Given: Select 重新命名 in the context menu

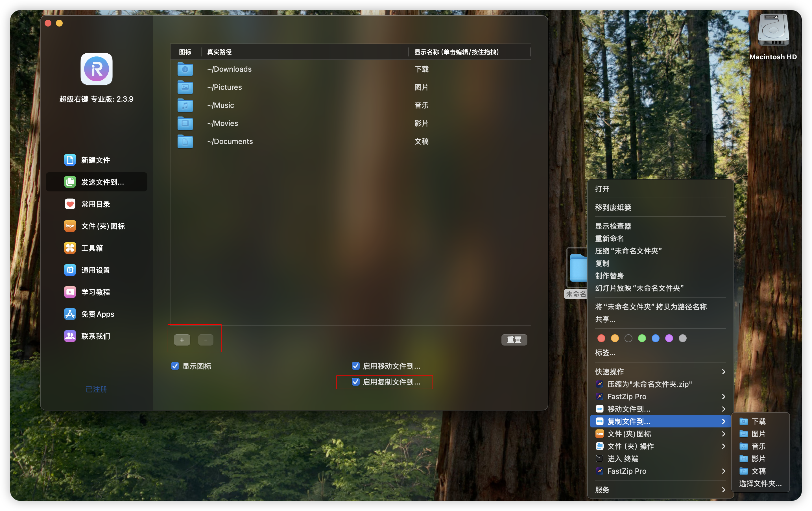Looking at the screenshot, I should 609,239.
